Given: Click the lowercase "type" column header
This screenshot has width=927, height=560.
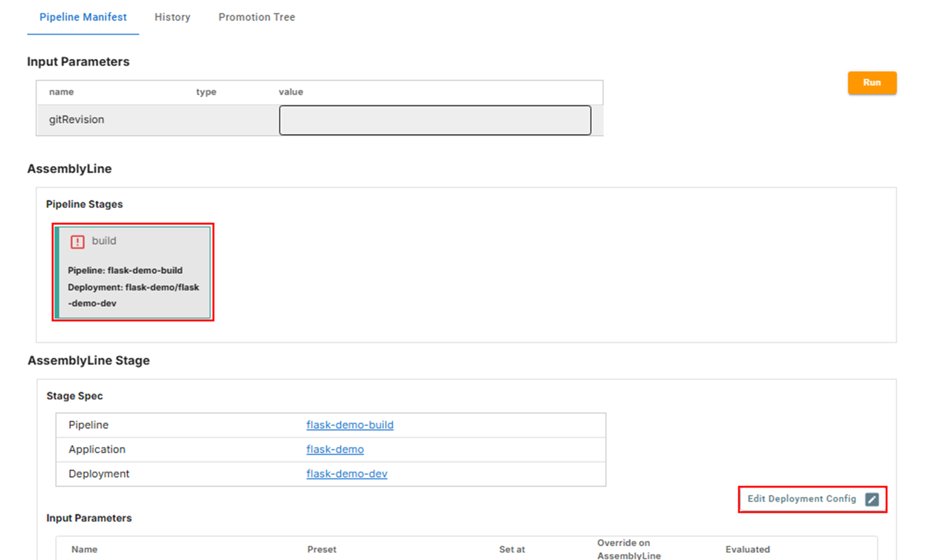Looking at the screenshot, I should click(206, 92).
